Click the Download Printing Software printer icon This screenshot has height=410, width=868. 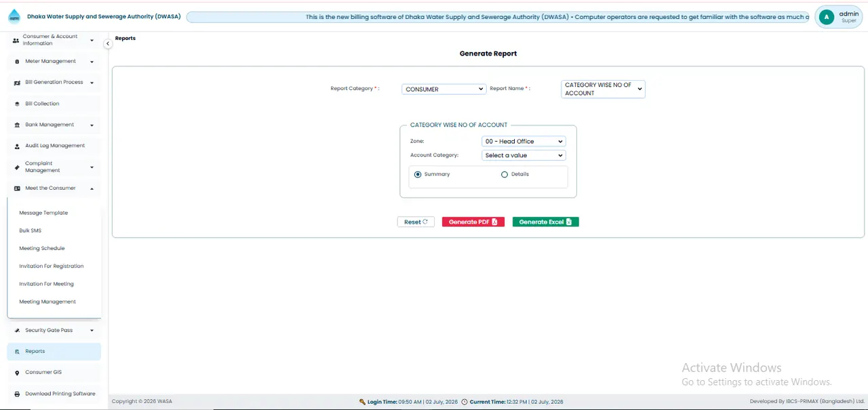pos(17,394)
